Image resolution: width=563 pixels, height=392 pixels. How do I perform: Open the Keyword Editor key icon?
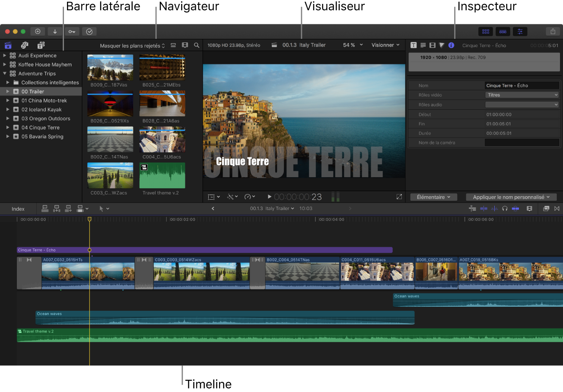[72, 31]
